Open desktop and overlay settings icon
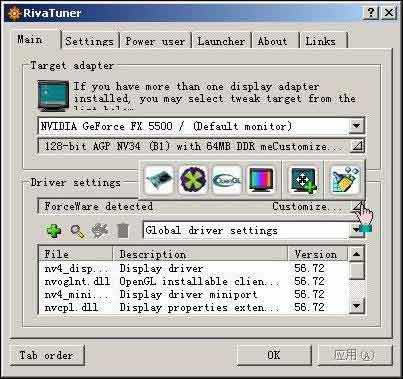The width and height of the screenshot is (403, 379). [x=303, y=180]
